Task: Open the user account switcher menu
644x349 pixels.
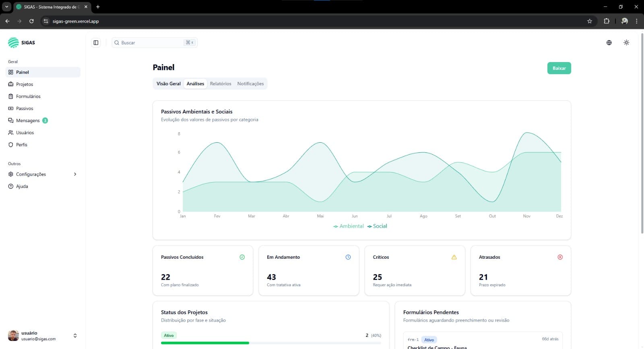Action: click(x=75, y=336)
